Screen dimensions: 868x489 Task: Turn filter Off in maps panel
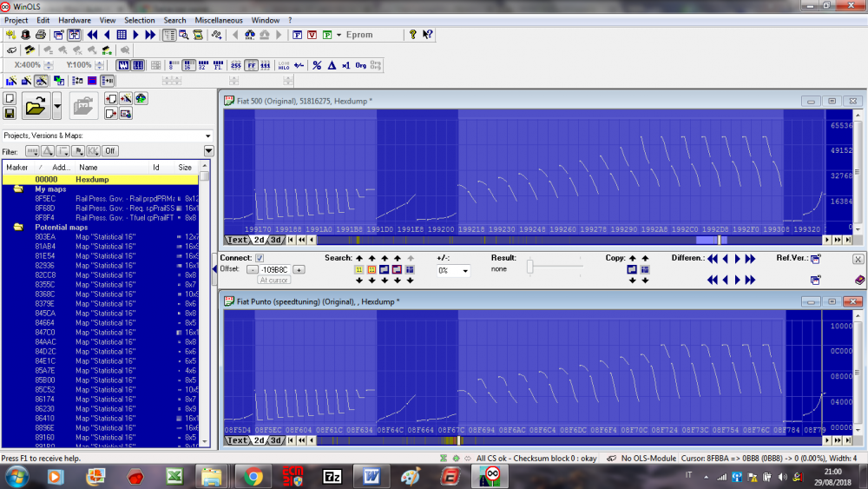point(110,150)
